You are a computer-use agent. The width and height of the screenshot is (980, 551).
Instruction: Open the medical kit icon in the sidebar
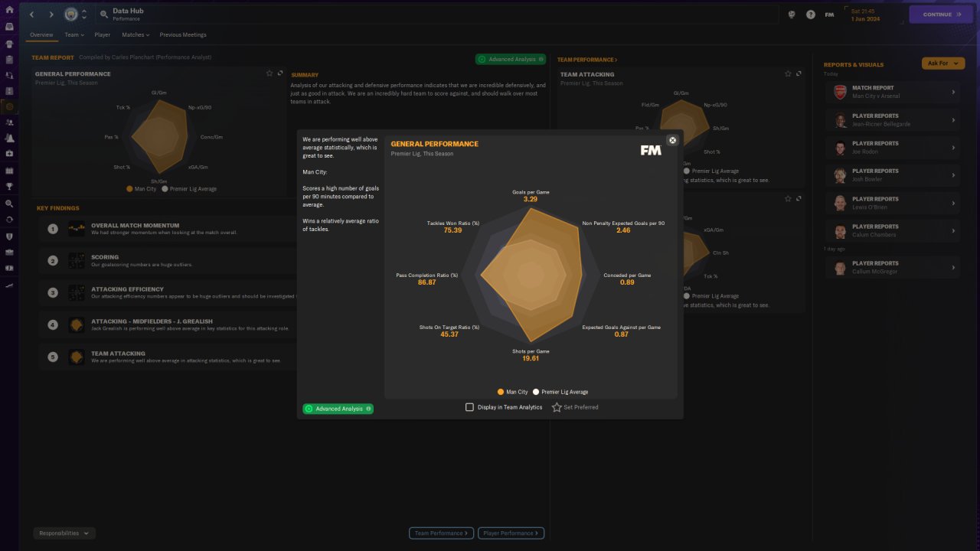(9, 155)
